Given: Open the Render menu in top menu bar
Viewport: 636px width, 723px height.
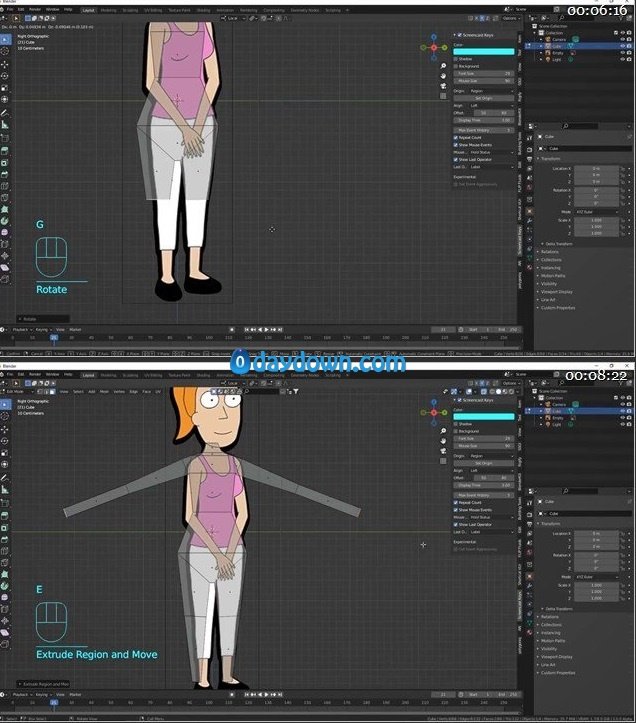Looking at the screenshot, I should (x=36, y=9).
